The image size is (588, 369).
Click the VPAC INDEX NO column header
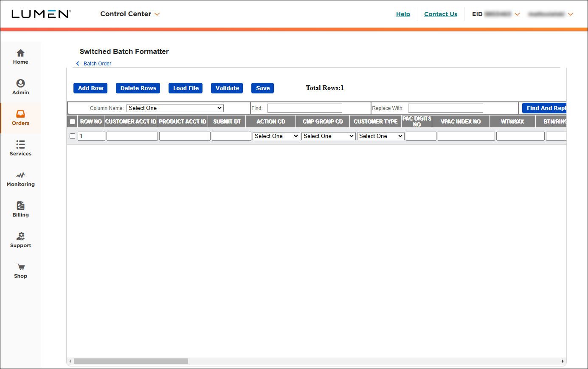tap(461, 122)
